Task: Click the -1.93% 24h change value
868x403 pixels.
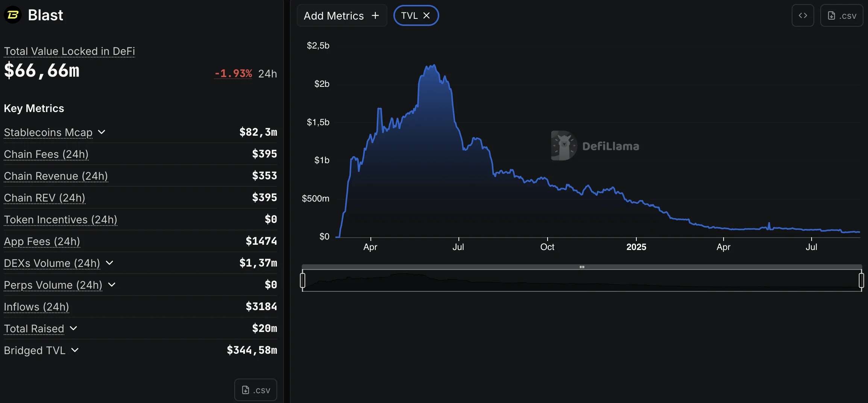Action: click(233, 73)
